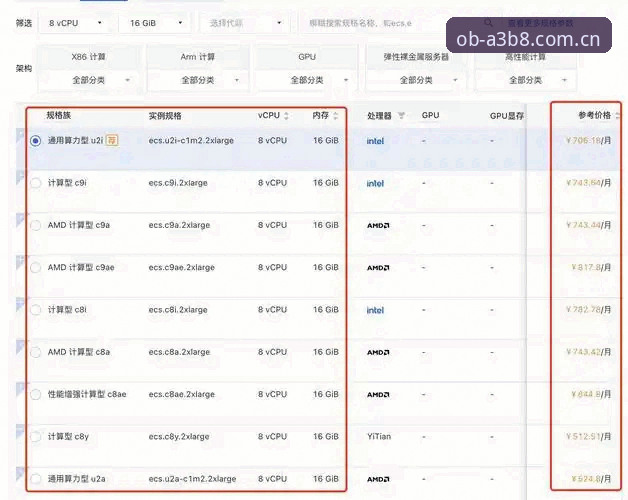Open the 处理器 column filter icon

(x=401, y=116)
